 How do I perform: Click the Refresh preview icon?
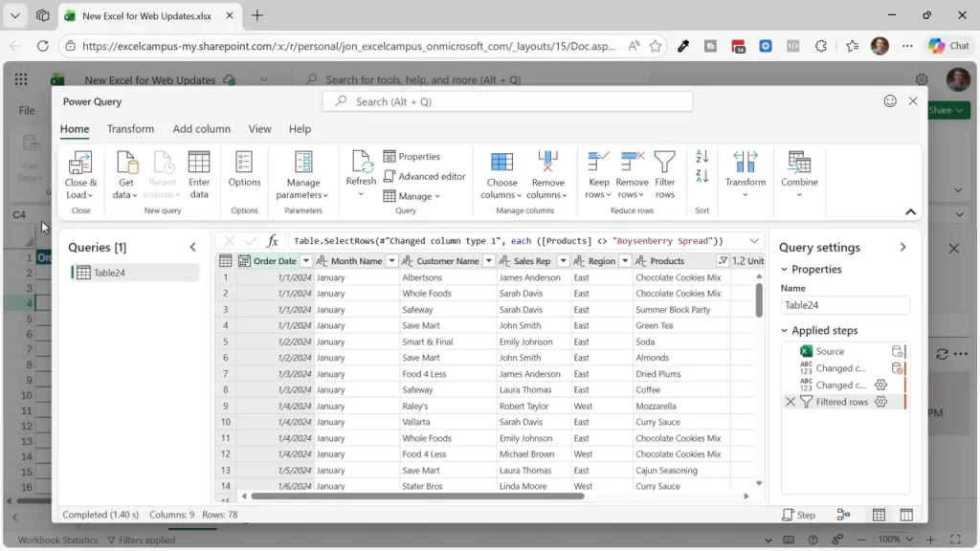coord(360,167)
